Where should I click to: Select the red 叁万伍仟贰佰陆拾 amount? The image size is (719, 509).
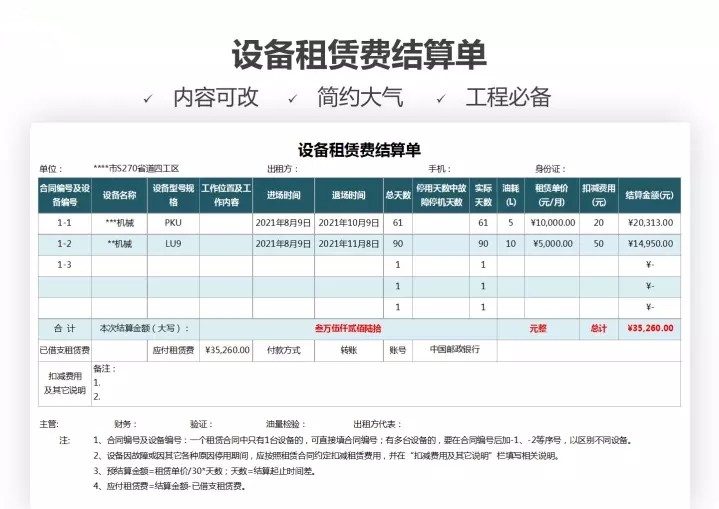[x=348, y=329]
